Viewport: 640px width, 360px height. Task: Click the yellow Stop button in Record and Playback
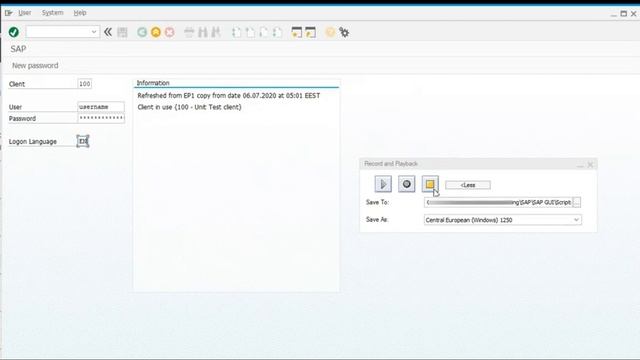click(430, 184)
